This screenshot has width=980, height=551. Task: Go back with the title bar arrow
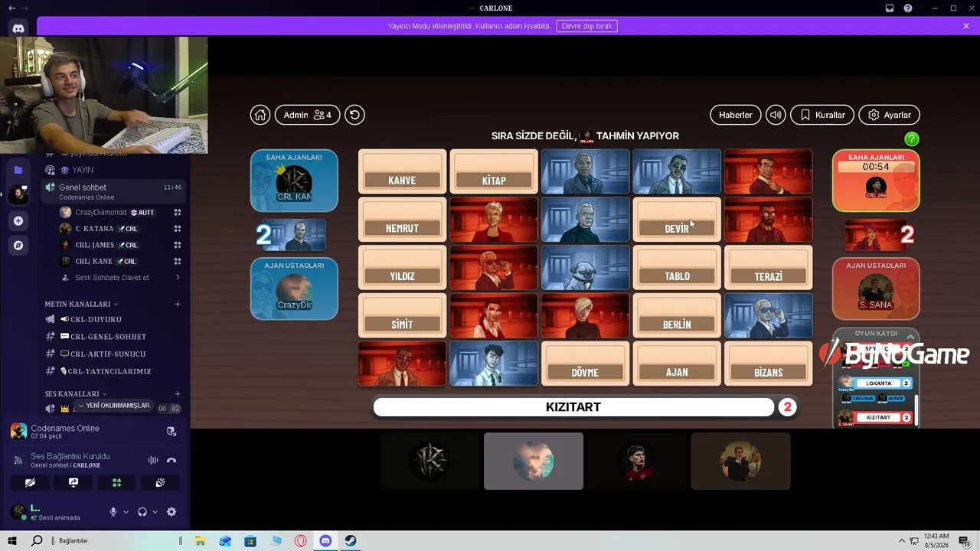tap(11, 8)
